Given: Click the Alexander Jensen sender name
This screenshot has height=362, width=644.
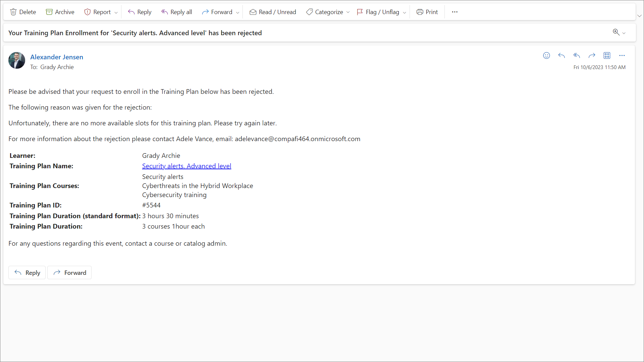Looking at the screenshot, I should (57, 57).
